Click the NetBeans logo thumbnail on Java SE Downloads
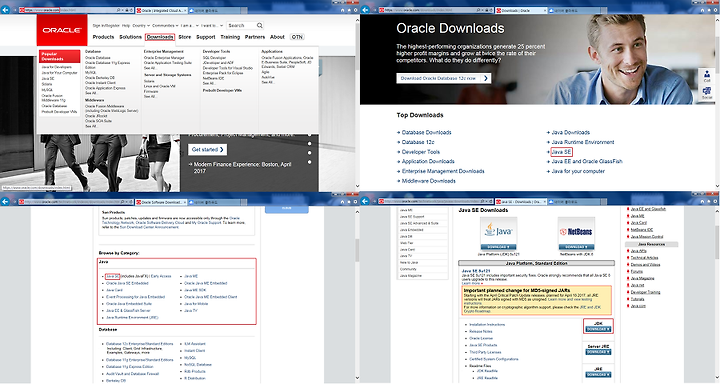The height and width of the screenshot is (384, 720). pyautogui.click(x=576, y=233)
